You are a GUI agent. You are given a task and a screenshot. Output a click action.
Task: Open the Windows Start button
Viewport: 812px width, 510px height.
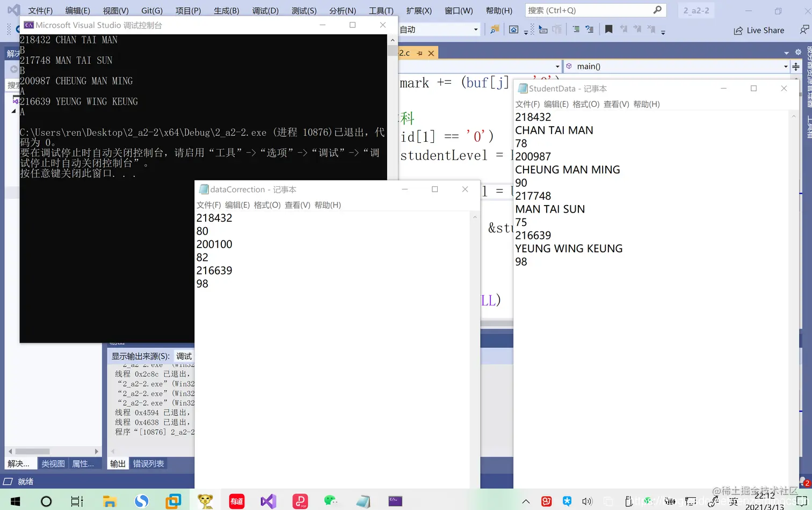coord(15,501)
